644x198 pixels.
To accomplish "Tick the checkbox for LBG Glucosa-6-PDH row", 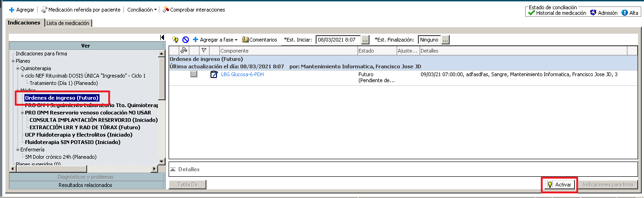I will 194,74.
